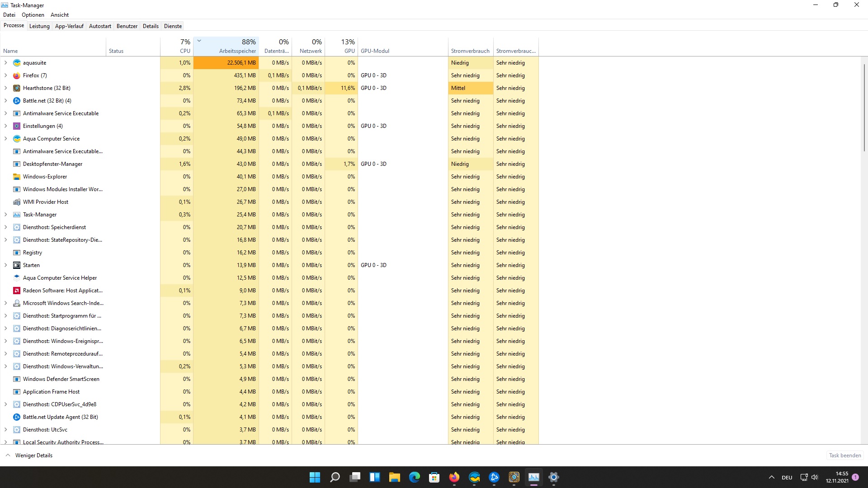This screenshot has width=868, height=488.
Task: Click the Radeon Software Host Application icon
Action: (17, 291)
